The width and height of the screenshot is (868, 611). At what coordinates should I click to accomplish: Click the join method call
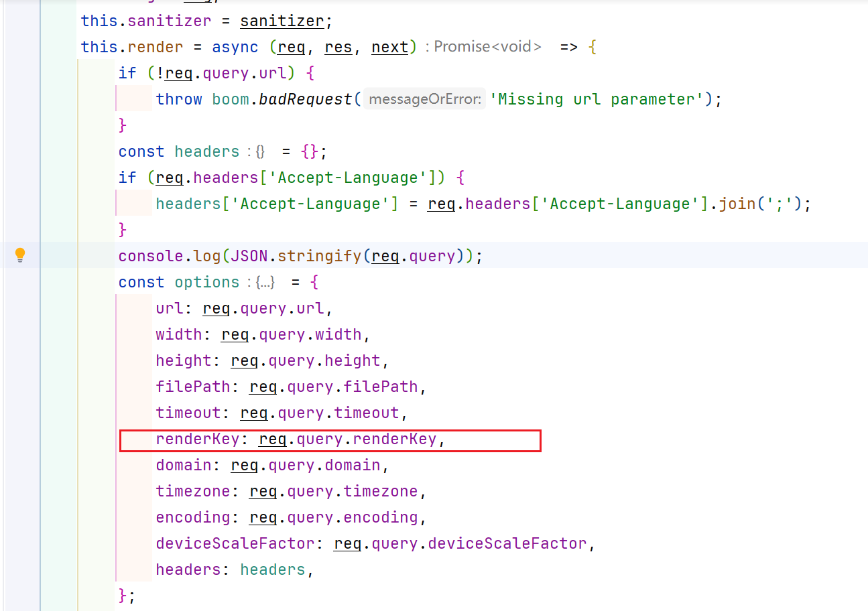click(737, 204)
